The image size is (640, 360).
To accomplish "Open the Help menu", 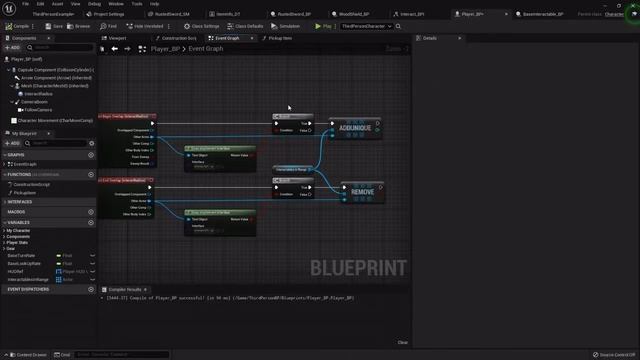I will pos(154,4).
